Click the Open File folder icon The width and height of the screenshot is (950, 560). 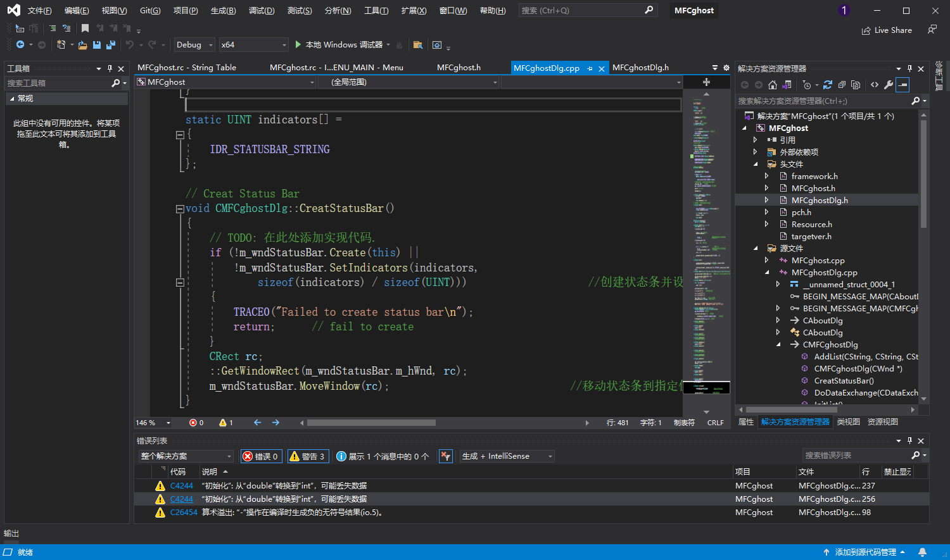point(82,45)
